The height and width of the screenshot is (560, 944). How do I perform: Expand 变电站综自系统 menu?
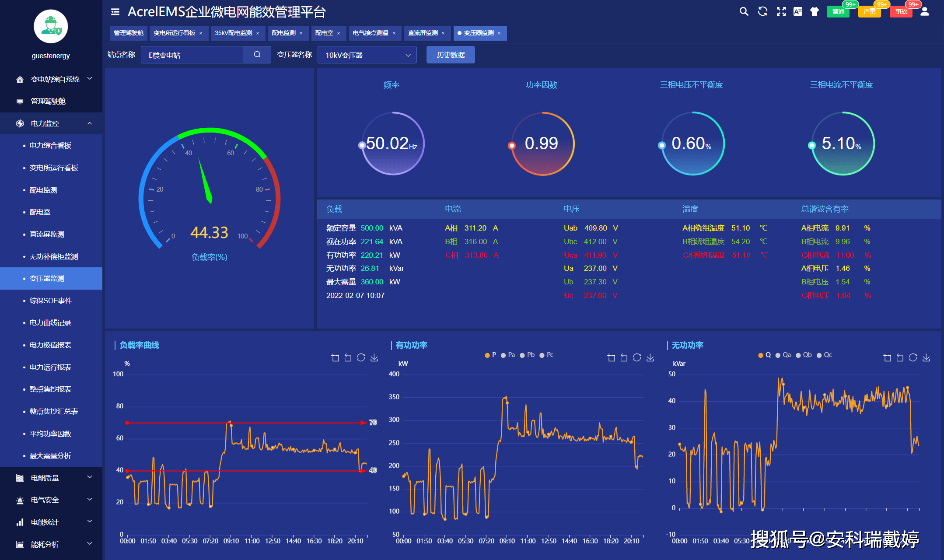51,79
